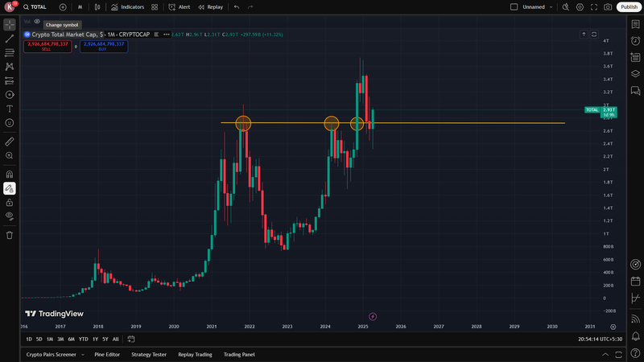Select the Text annotation tool
The image size is (644, 362).
(10, 109)
